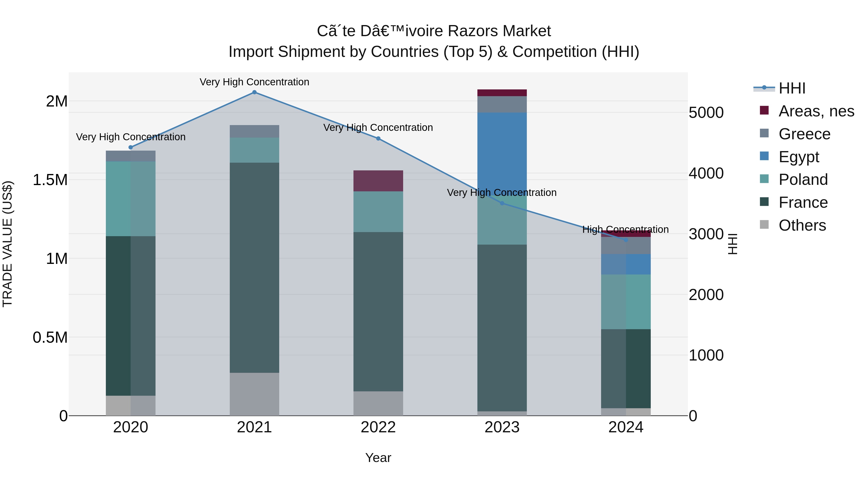Click the Areas, nes segment in 2022 bar
Image resolution: width=868 pixels, height=488 pixels.
(x=378, y=181)
